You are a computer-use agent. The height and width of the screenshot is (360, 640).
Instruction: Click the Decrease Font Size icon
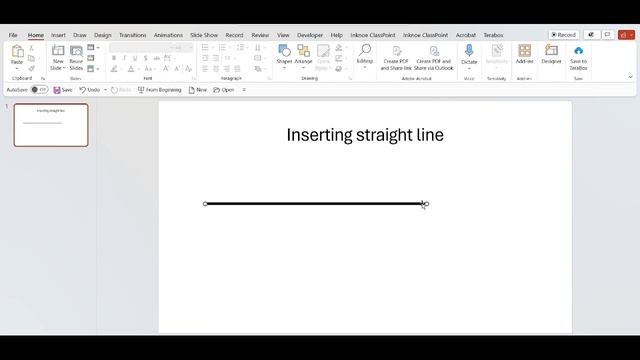point(177,69)
